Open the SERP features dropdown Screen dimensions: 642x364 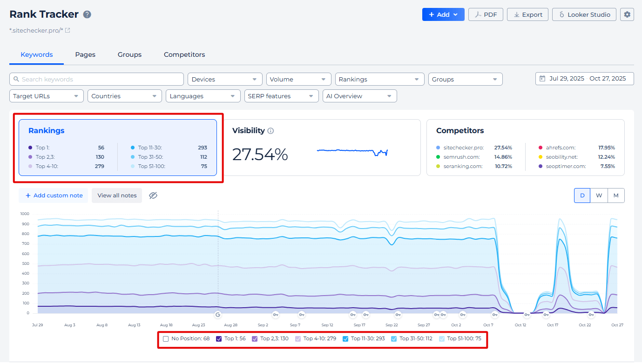pyautogui.click(x=281, y=96)
